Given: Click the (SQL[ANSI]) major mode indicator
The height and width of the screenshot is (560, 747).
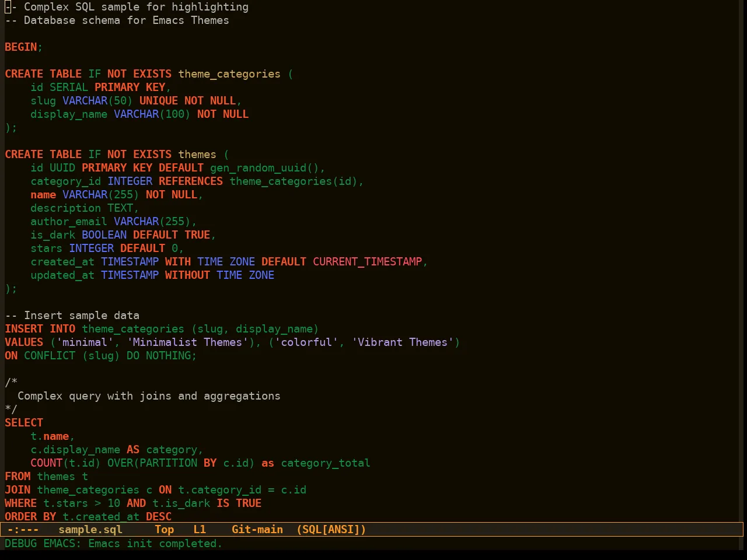Looking at the screenshot, I should click(331, 530).
